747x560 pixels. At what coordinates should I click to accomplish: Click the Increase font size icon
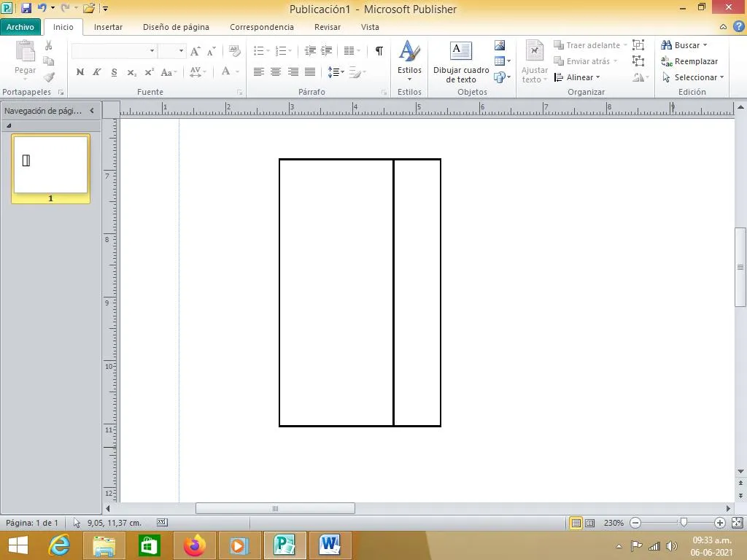(x=195, y=51)
